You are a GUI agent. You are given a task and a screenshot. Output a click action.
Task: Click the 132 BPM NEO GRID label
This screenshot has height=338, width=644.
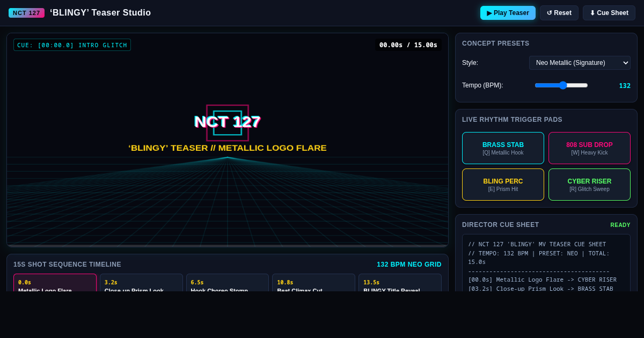click(409, 264)
